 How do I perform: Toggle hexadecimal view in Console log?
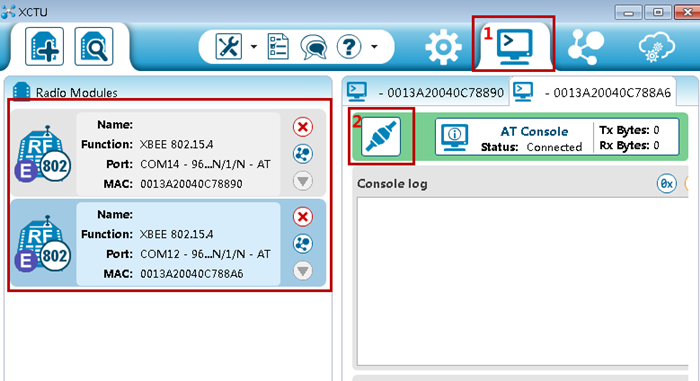(667, 184)
